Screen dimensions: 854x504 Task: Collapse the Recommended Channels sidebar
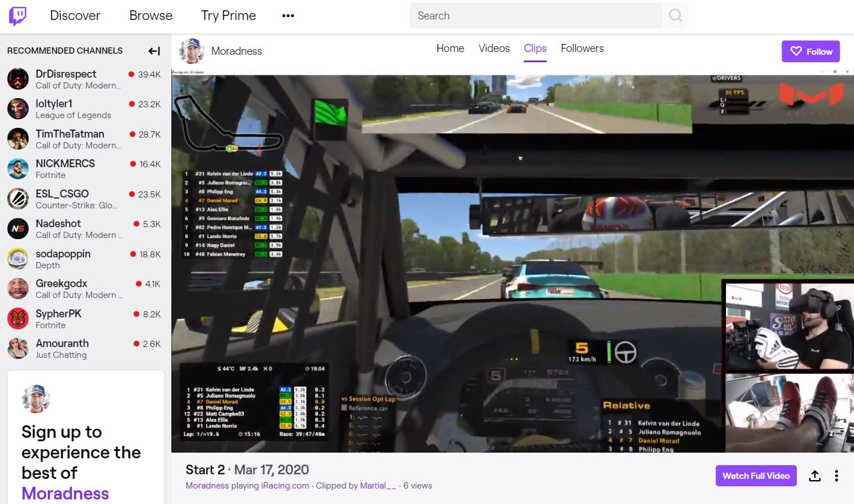pos(154,51)
